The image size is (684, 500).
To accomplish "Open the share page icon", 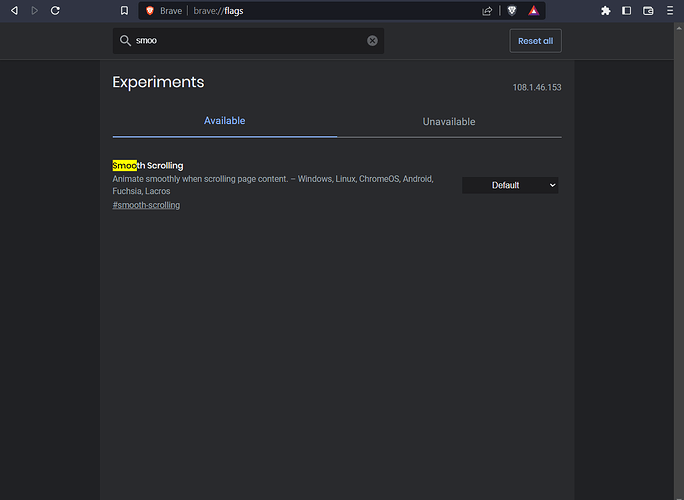I will 487,11.
